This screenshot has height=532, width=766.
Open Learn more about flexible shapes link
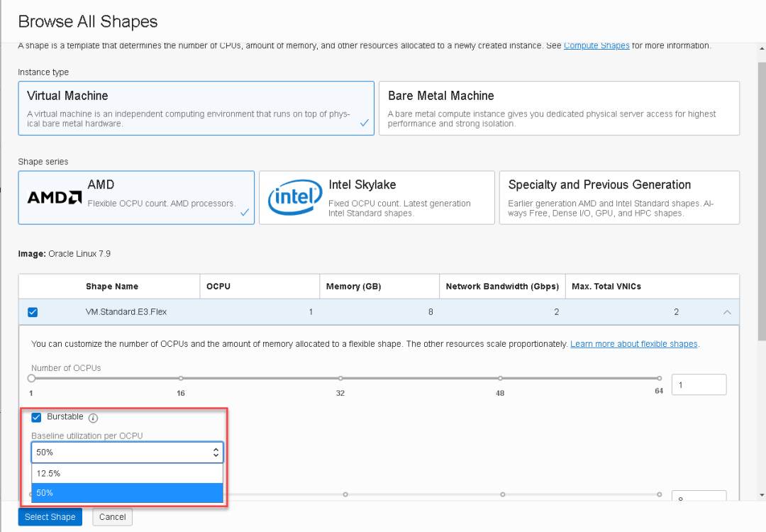coord(634,344)
